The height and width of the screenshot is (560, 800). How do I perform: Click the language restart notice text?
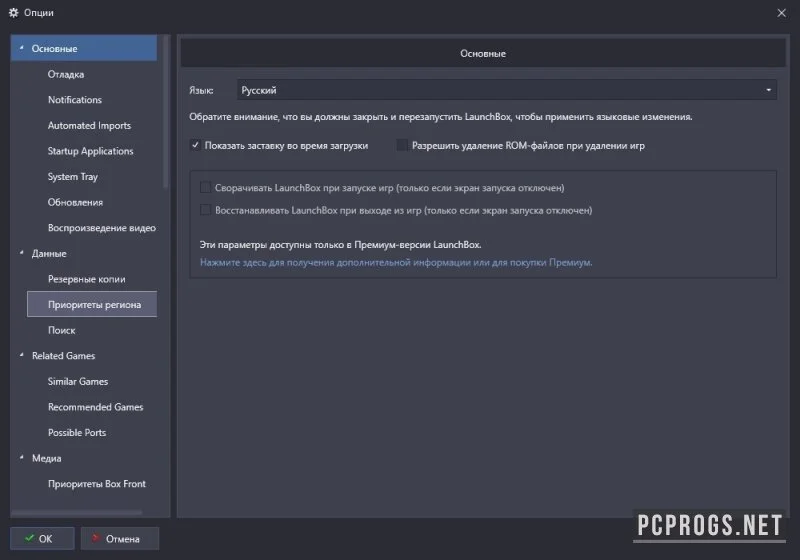click(x=441, y=117)
